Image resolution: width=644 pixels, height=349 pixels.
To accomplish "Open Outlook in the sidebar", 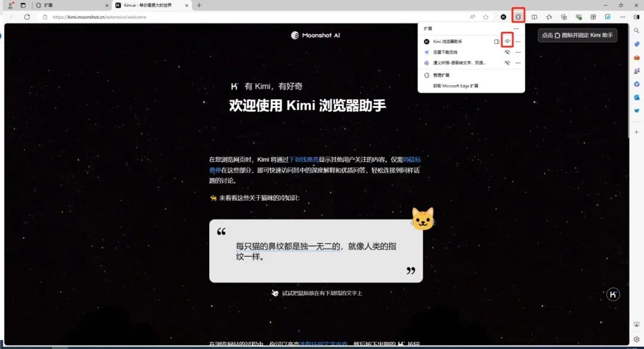I will coord(637,98).
